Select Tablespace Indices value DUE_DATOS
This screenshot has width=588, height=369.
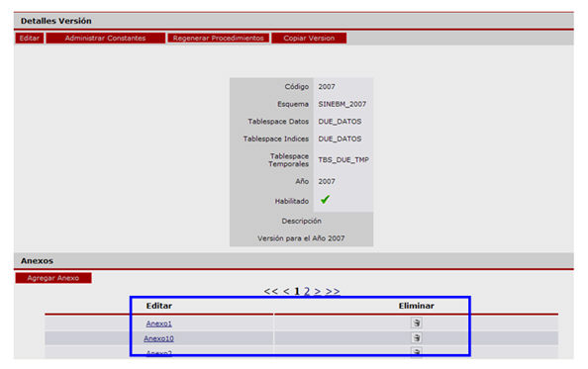[340, 138]
